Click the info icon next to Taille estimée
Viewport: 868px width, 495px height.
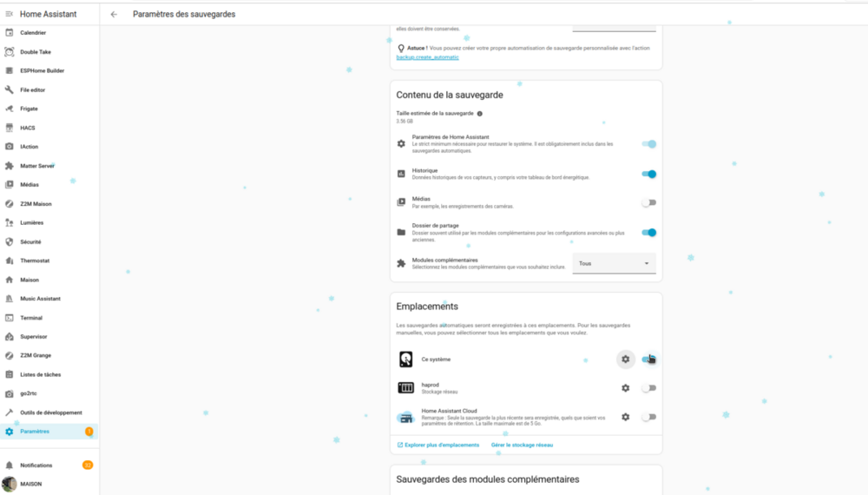click(480, 114)
